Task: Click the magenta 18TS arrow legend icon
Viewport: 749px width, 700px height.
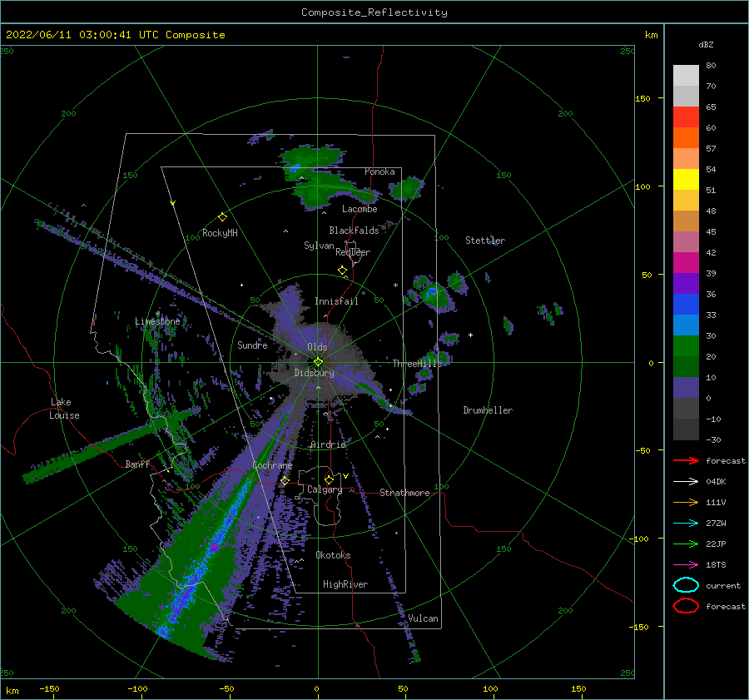Action: [x=686, y=565]
